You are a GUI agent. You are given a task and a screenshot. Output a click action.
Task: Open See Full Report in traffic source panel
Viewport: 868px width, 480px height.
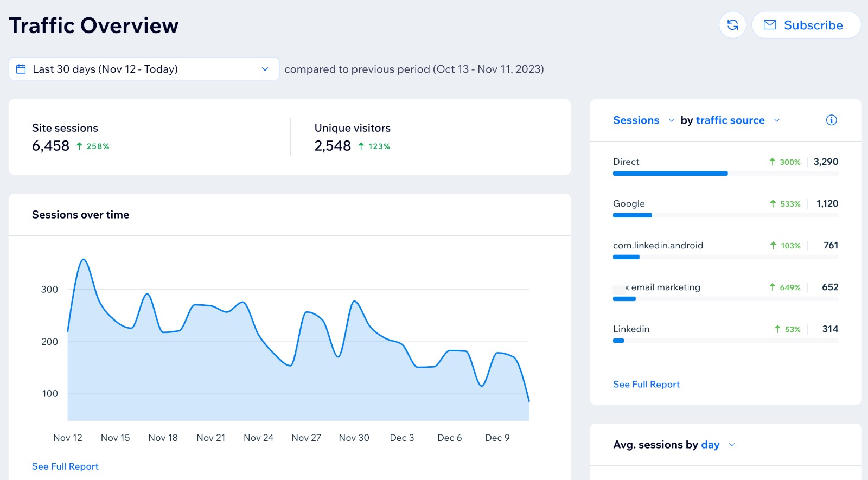(646, 385)
